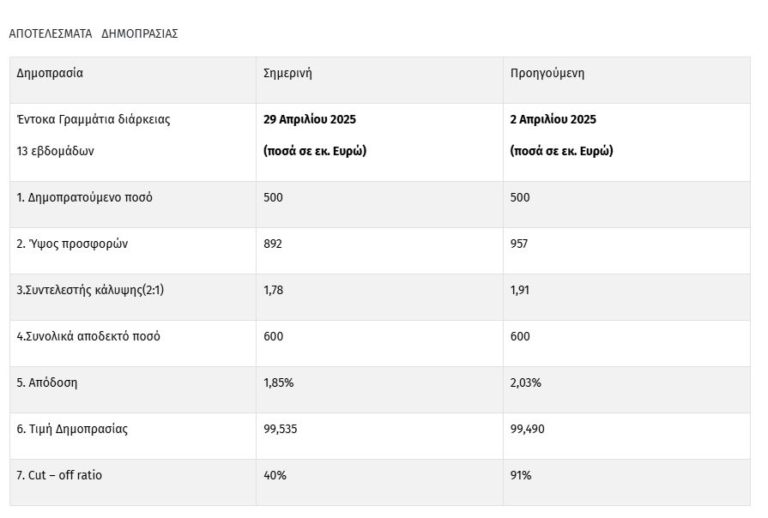Click the 99,535 auction price value

pos(280,429)
